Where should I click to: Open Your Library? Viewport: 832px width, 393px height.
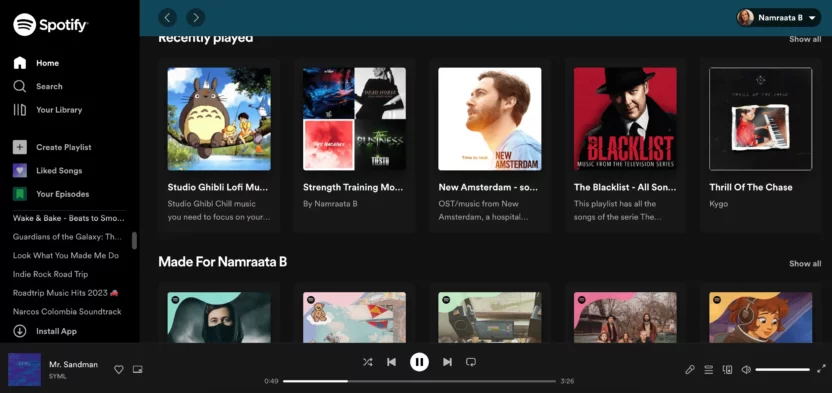tap(48, 110)
